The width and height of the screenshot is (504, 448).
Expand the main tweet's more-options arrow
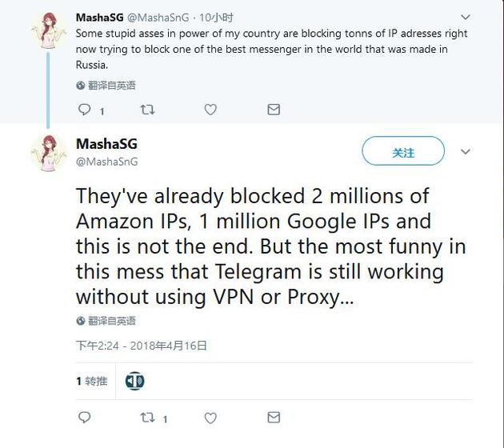click(x=466, y=152)
